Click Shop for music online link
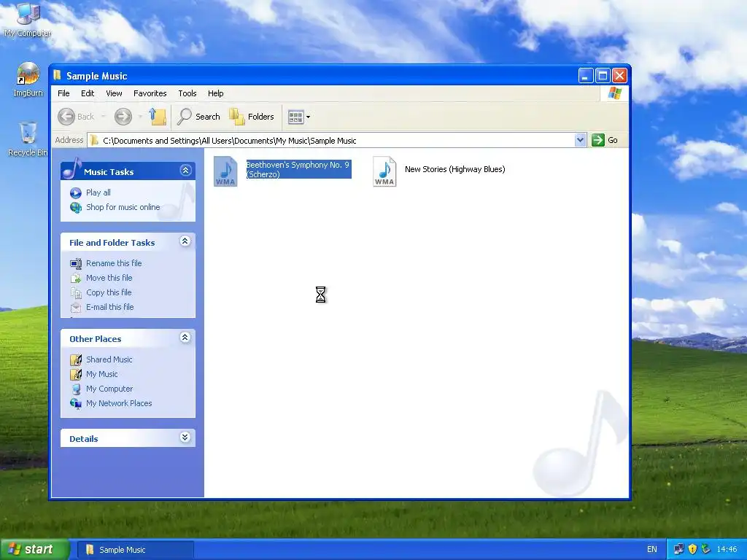The image size is (747, 560). point(123,207)
